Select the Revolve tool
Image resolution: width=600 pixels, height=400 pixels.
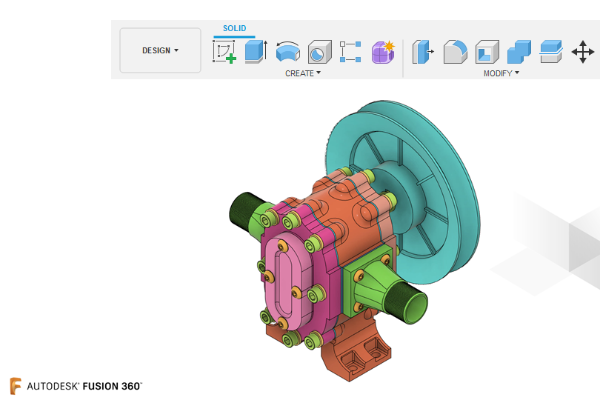tap(288, 51)
